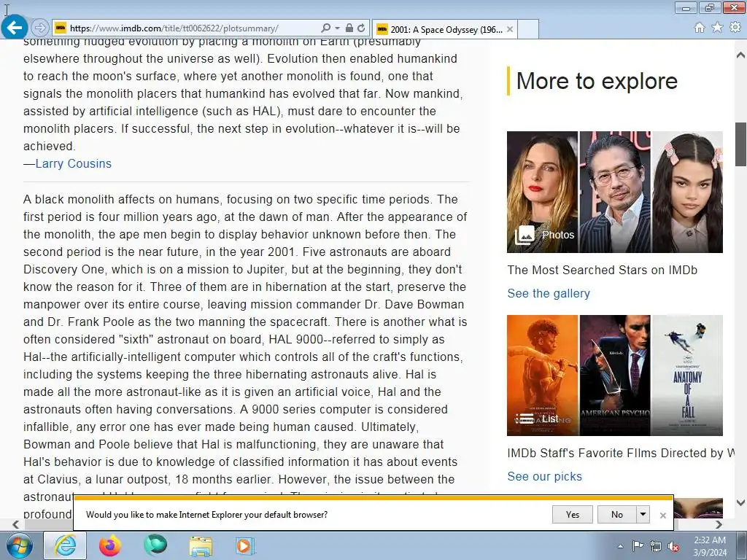The width and height of the screenshot is (747, 560).
Task: Open the Photos gallery thumbnail of first actress
Action: tap(542, 192)
